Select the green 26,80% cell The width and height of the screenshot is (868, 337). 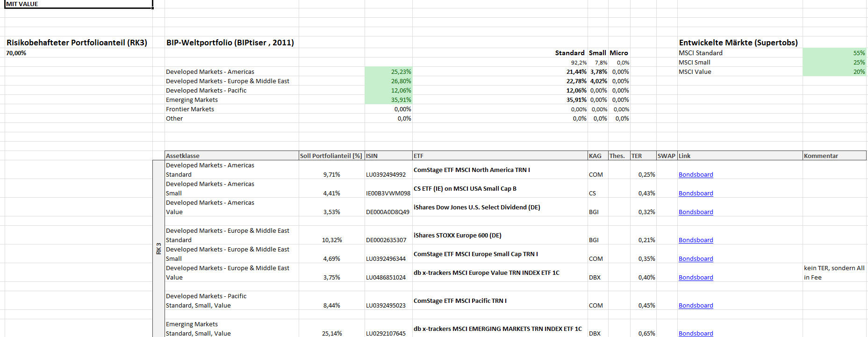click(388, 81)
